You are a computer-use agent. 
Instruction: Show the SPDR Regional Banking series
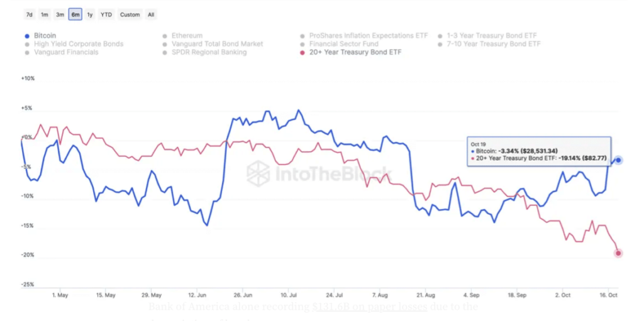(x=209, y=52)
